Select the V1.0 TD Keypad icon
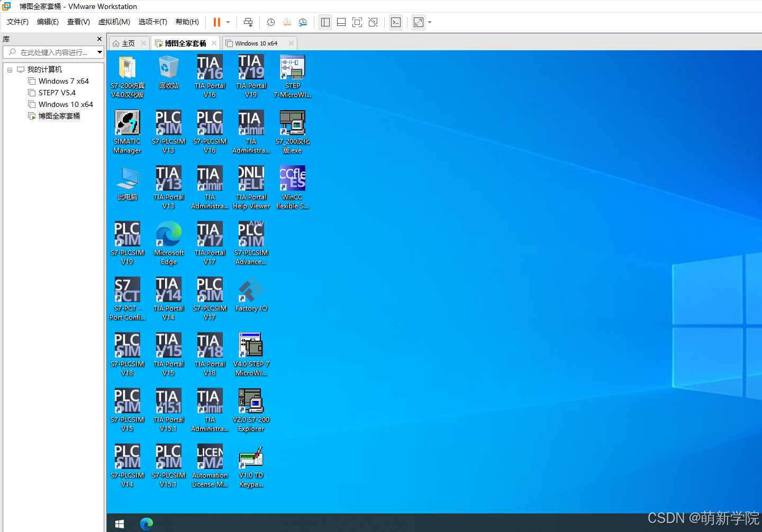 pos(251,466)
